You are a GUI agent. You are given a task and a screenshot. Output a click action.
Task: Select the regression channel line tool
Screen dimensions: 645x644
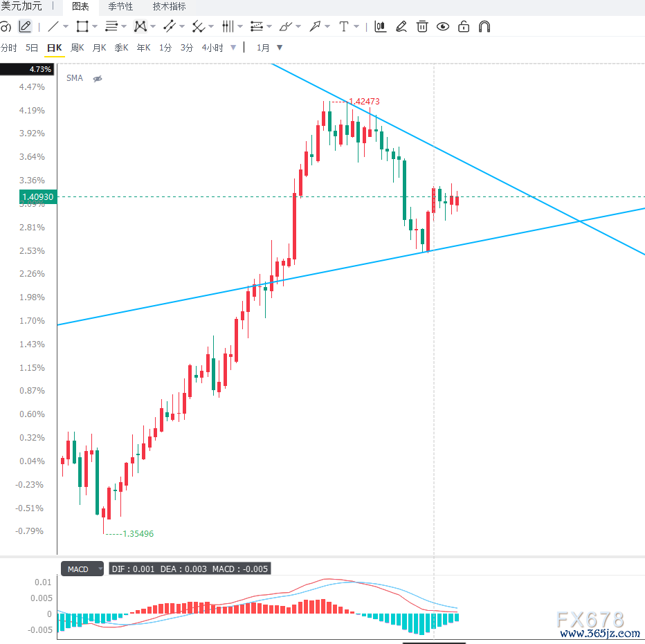(x=169, y=27)
